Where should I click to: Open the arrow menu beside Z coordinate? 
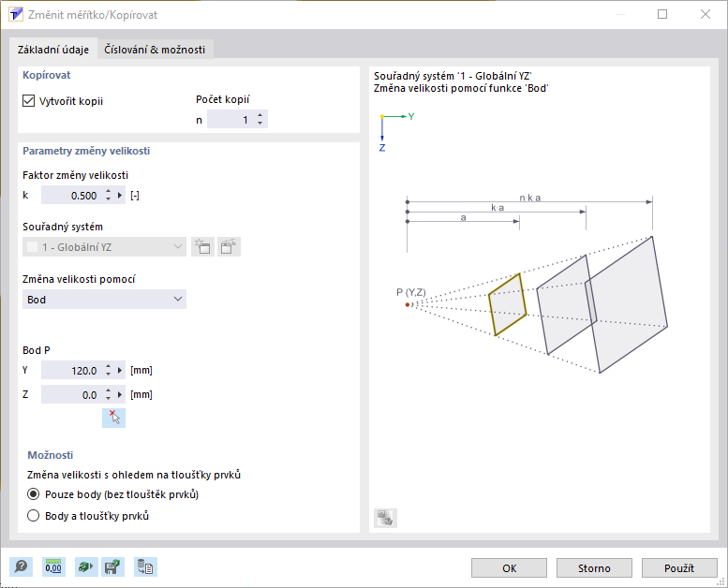point(120,394)
